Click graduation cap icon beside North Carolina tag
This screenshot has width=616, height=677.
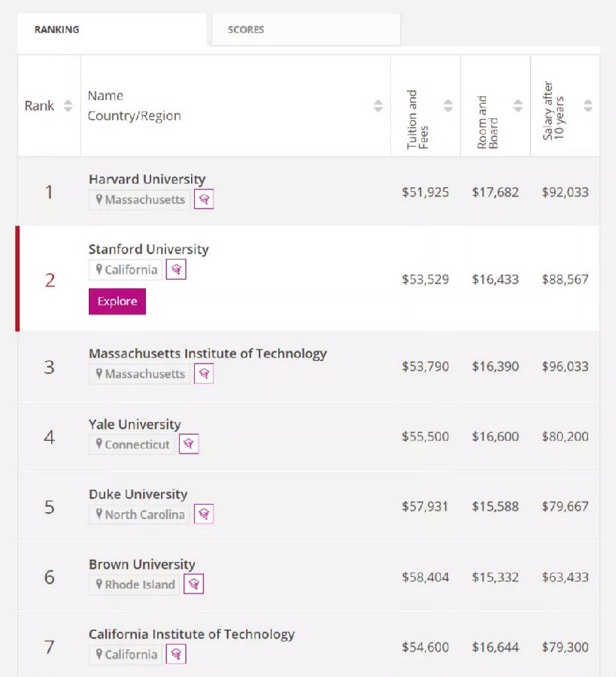[204, 515]
